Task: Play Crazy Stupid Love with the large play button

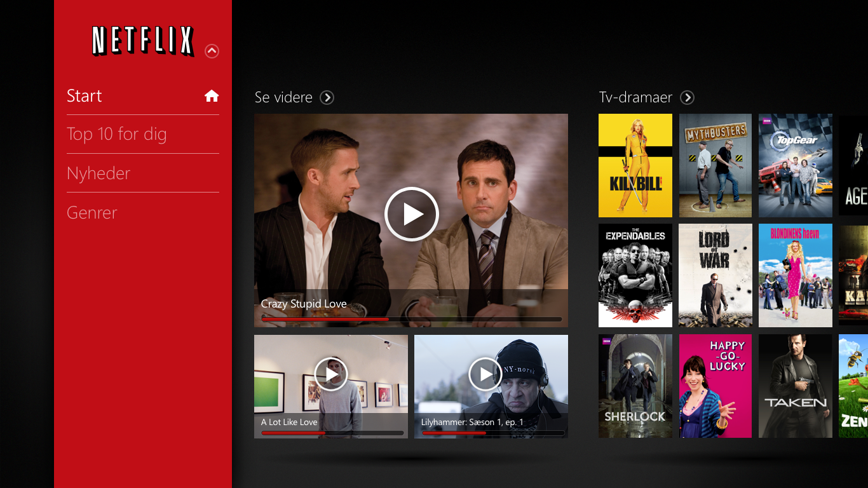Action: (x=412, y=214)
